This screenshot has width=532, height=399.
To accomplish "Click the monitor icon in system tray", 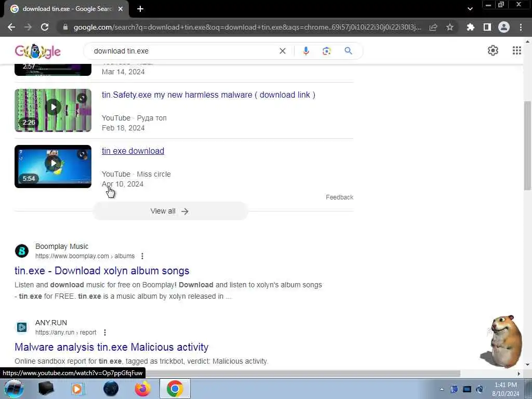I will click(x=467, y=389).
